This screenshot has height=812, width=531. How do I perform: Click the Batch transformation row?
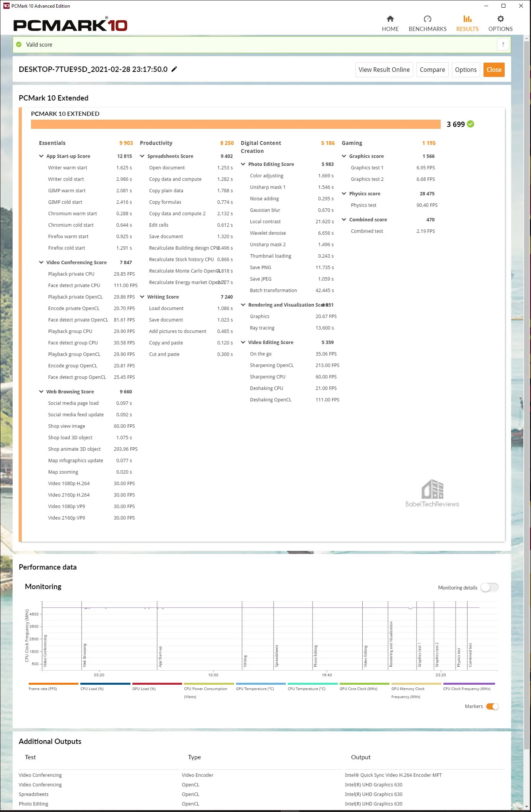coord(292,290)
